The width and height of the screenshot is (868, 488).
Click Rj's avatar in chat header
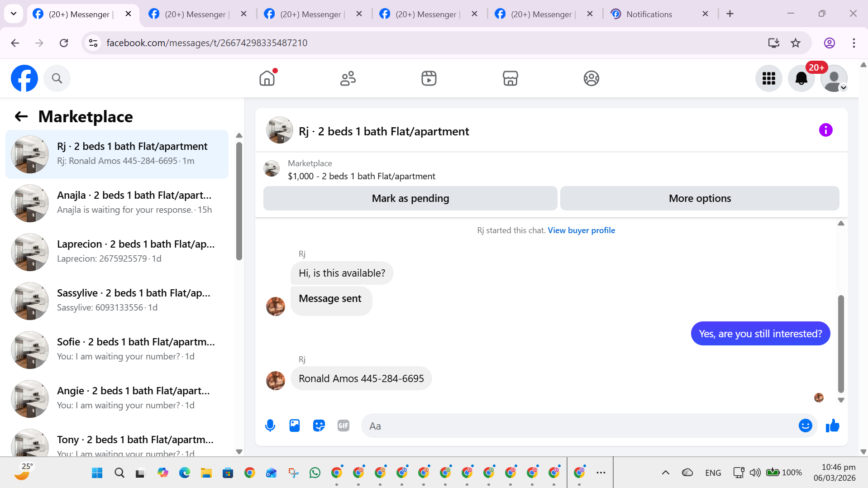[x=279, y=130]
